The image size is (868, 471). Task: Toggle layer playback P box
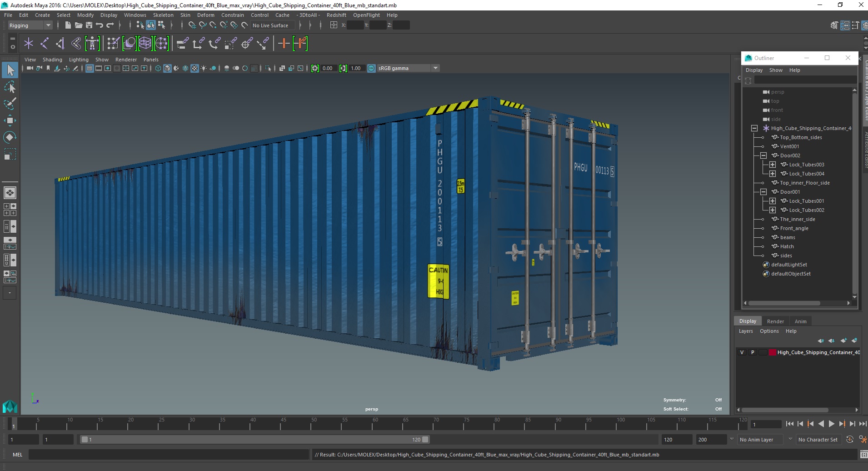(753, 352)
